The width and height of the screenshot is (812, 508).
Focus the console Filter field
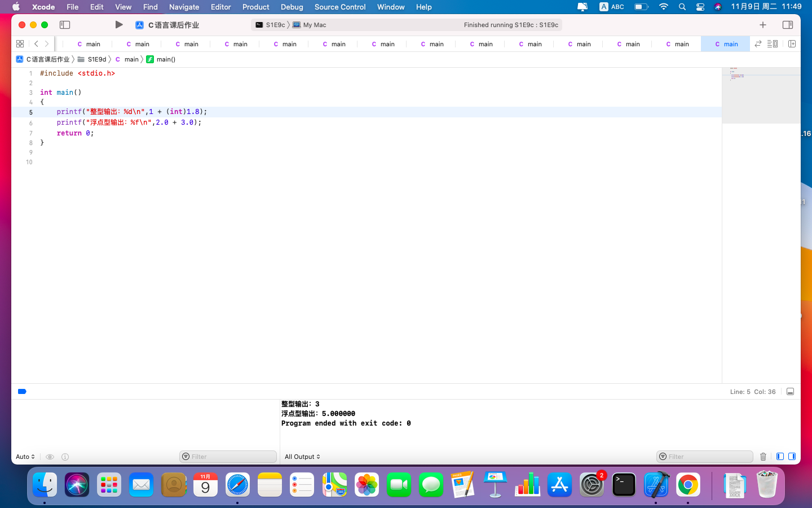click(705, 457)
